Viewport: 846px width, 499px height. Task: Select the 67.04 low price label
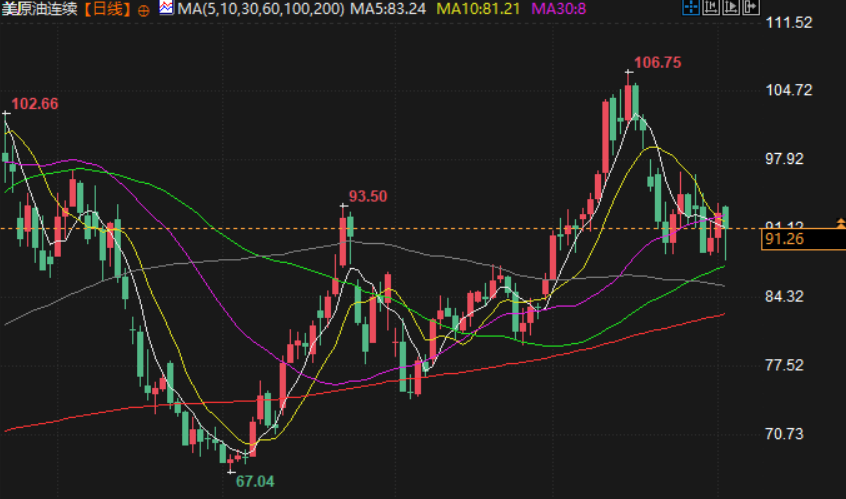tap(255, 481)
